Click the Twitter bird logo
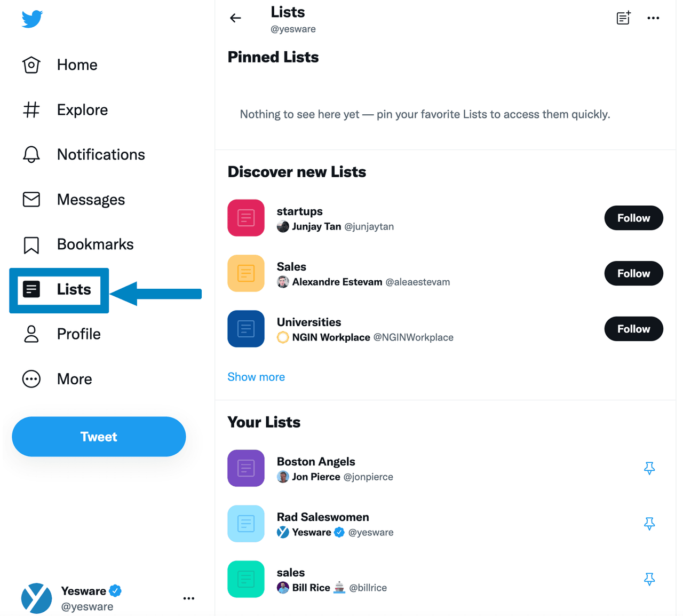 [x=31, y=19]
